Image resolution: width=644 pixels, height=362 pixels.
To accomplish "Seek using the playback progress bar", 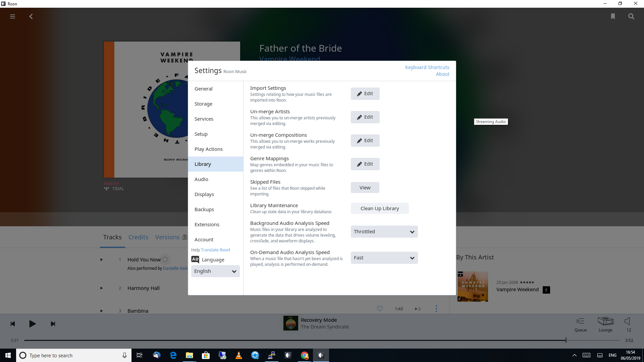I will (322, 340).
